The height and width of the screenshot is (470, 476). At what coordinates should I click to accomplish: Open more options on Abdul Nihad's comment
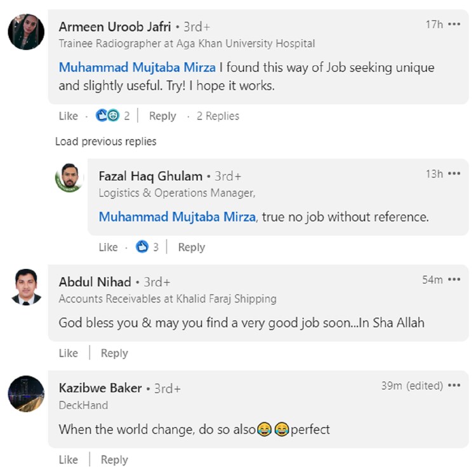point(454,280)
